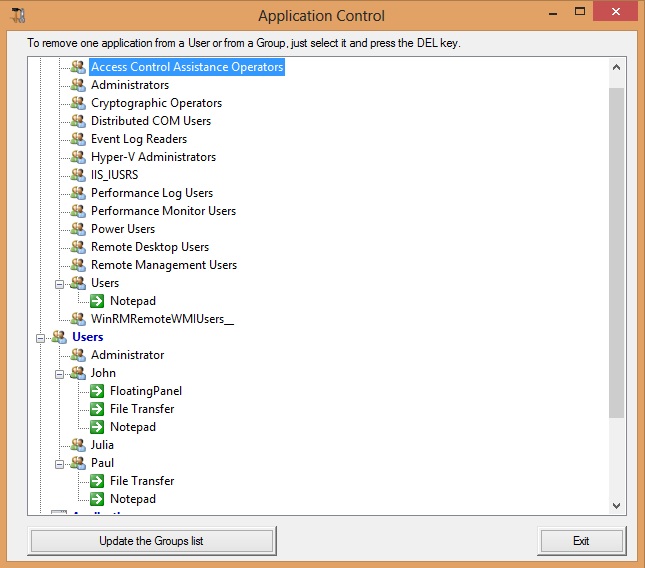The height and width of the screenshot is (568, 645).
Task: Select Notepad label under John
Action: (x=133, y=427)
